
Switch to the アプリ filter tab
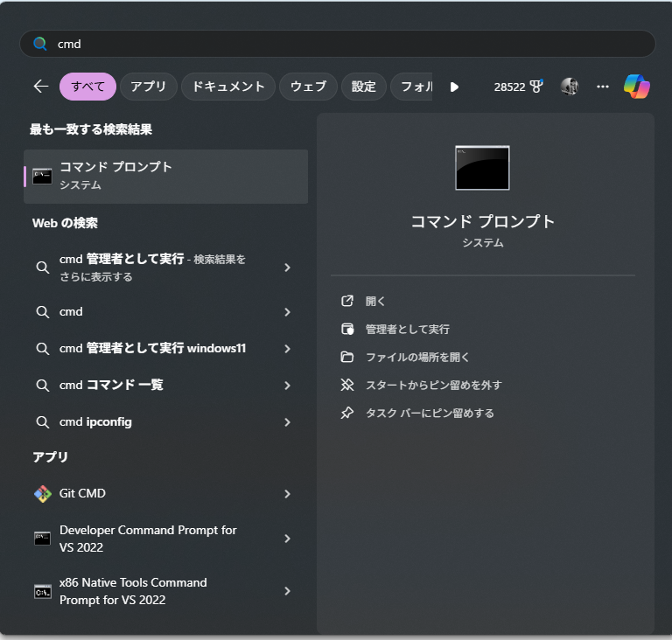point(148,87)
